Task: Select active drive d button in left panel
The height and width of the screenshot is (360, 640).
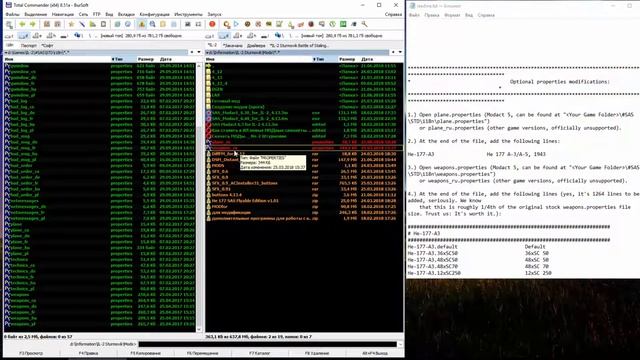Action: 23,36
